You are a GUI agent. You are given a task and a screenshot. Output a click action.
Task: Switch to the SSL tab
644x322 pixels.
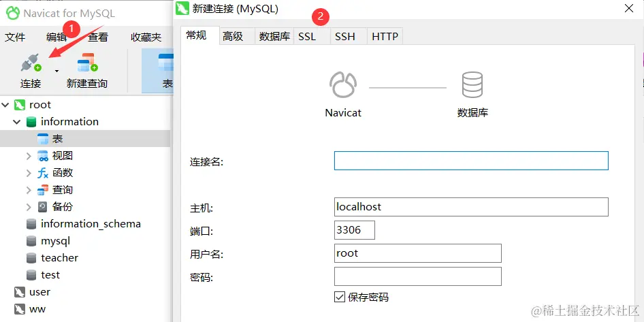312,37
